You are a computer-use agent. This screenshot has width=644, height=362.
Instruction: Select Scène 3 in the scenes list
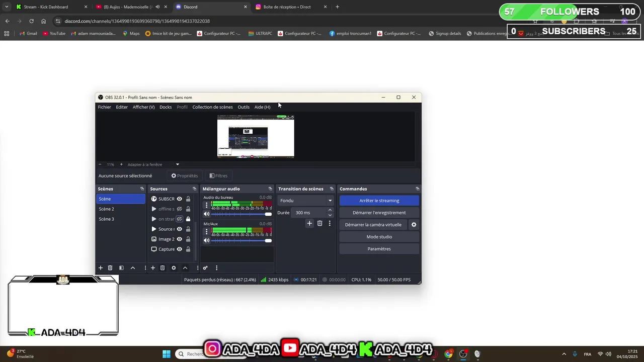click(121, 219)
